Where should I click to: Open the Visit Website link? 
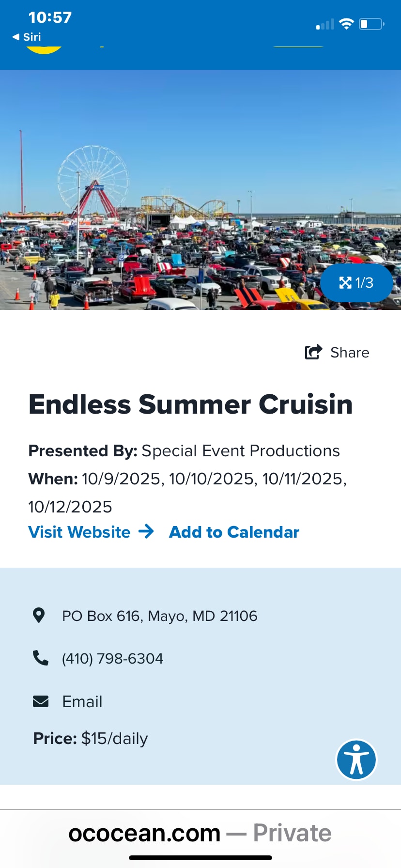[79, 532]
